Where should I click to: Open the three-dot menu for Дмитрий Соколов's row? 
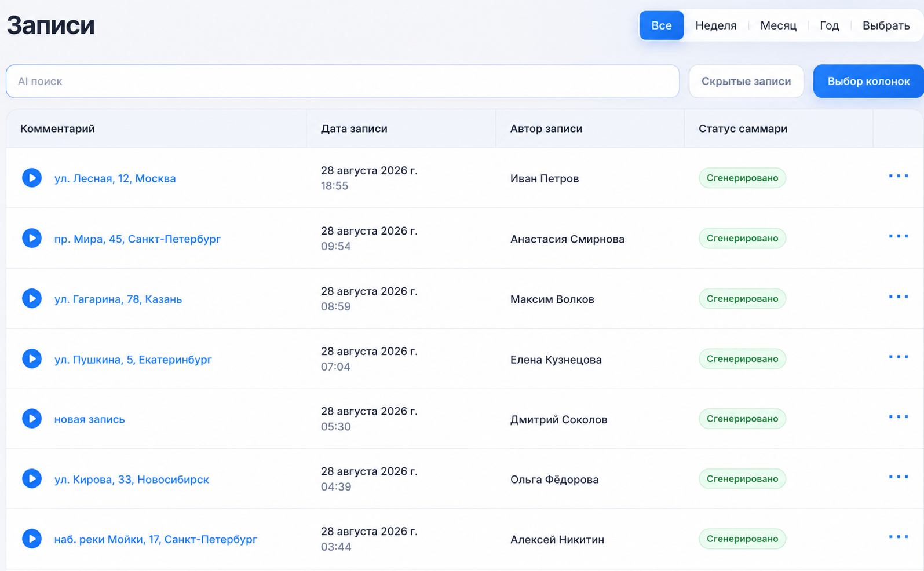pos(899,417)
